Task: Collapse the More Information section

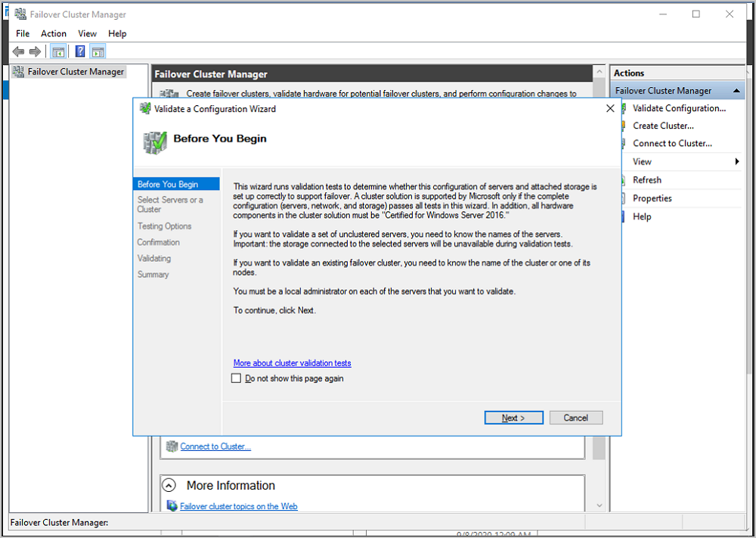Action: 169,485
